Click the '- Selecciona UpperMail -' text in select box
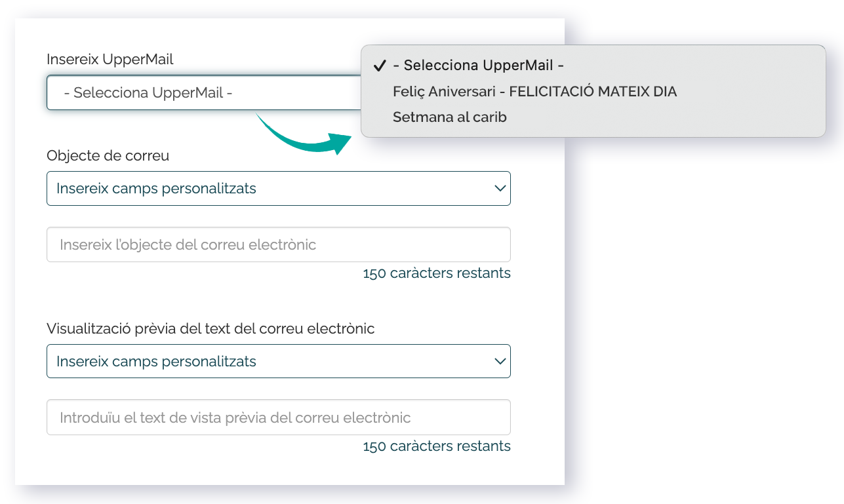The width and height of the screenshot is (844, 504). (x=148, y=93)
